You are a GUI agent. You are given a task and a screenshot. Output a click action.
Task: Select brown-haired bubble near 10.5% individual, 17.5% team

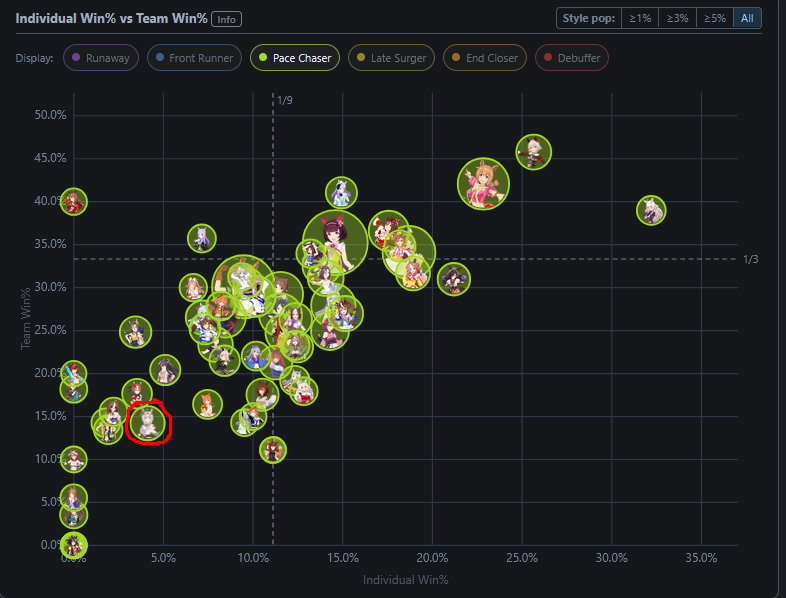(x=262, y=394)
